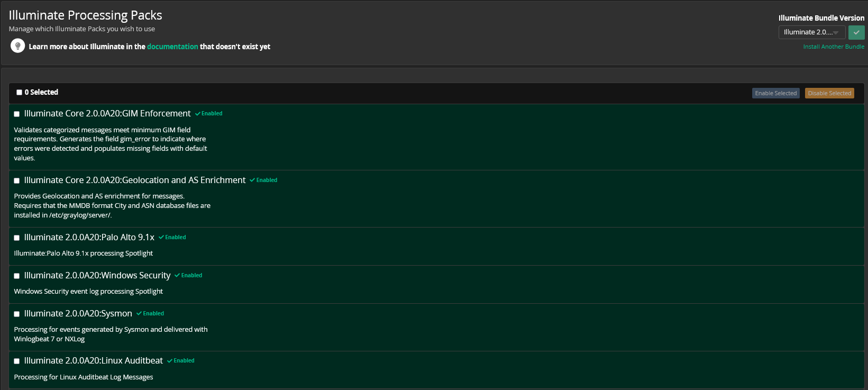The width and height of the screenshot is (868, 390).
Task: Open the Illuminate Bundle Version dropdown
Action: [x=811, y=32]
